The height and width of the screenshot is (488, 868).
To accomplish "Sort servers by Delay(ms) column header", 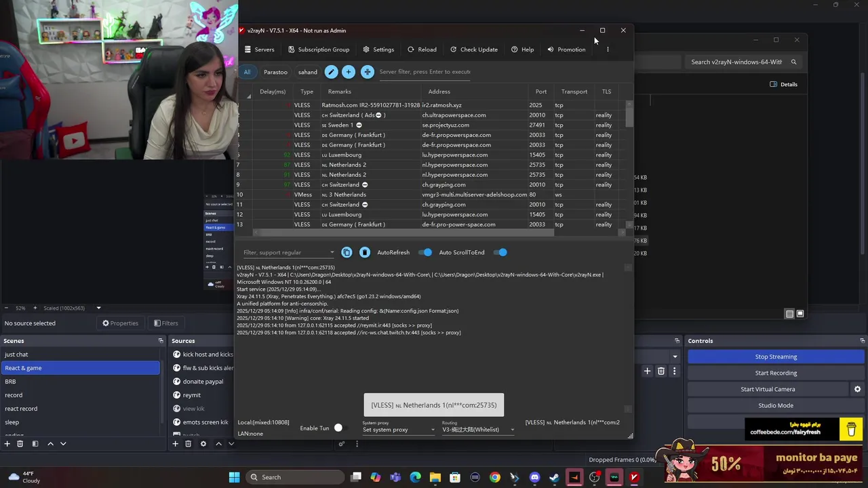I will click(x=273, y=91).
